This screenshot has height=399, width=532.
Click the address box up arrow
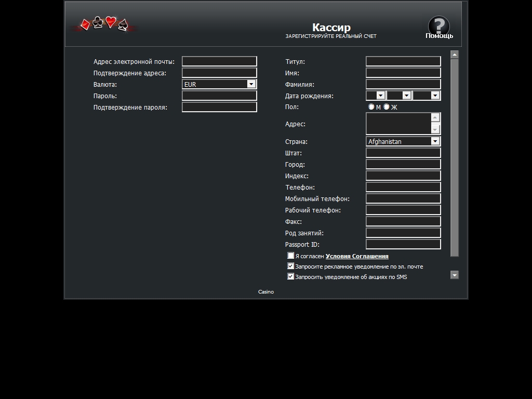coord(435,117)
